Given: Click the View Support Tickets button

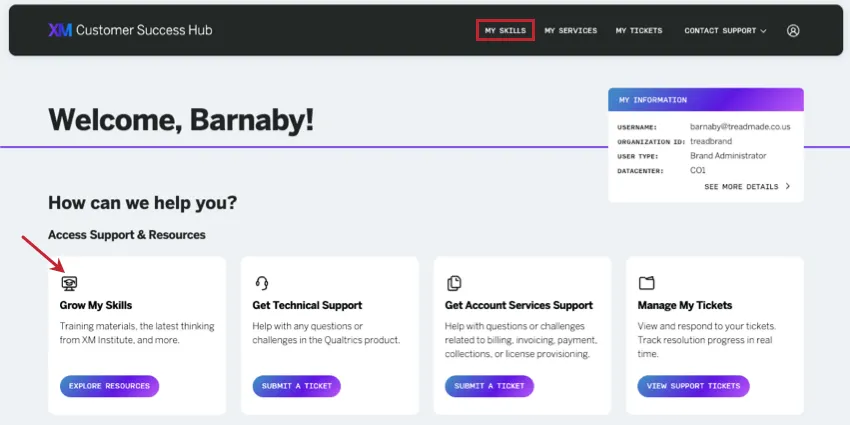Looking at the screenshot, I should (x=693, y=386).
